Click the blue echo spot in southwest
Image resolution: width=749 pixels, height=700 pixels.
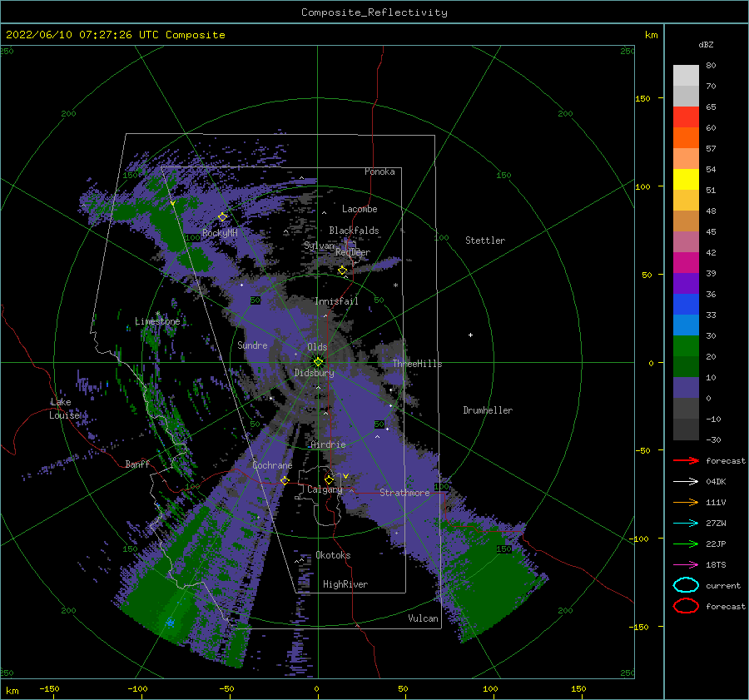pyautogui.click(x=170, y=623)
